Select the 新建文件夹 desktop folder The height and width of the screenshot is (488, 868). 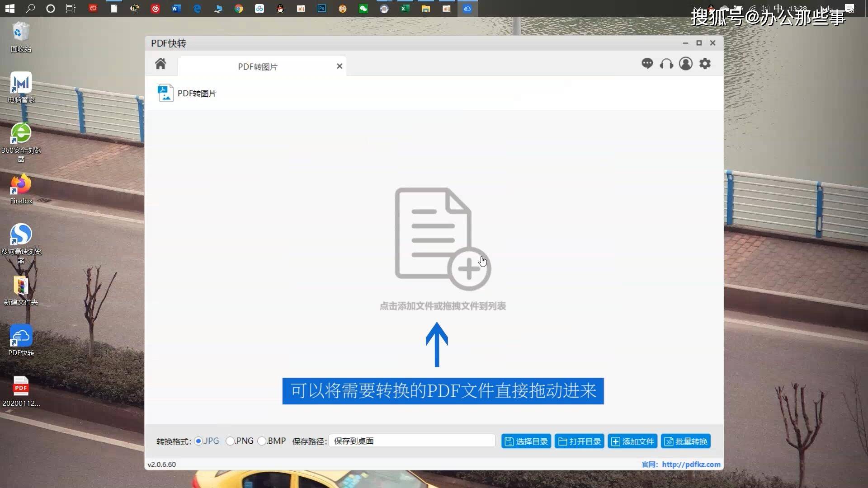(21, 291)
